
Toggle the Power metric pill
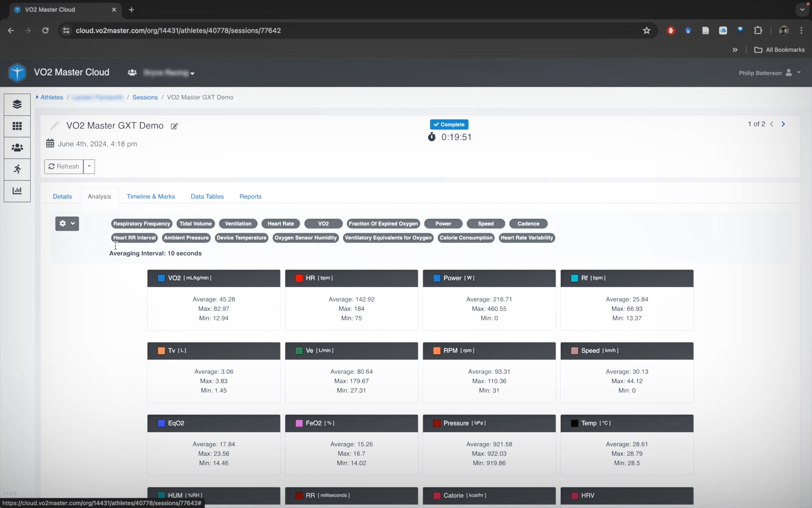(x=443, y=224)
